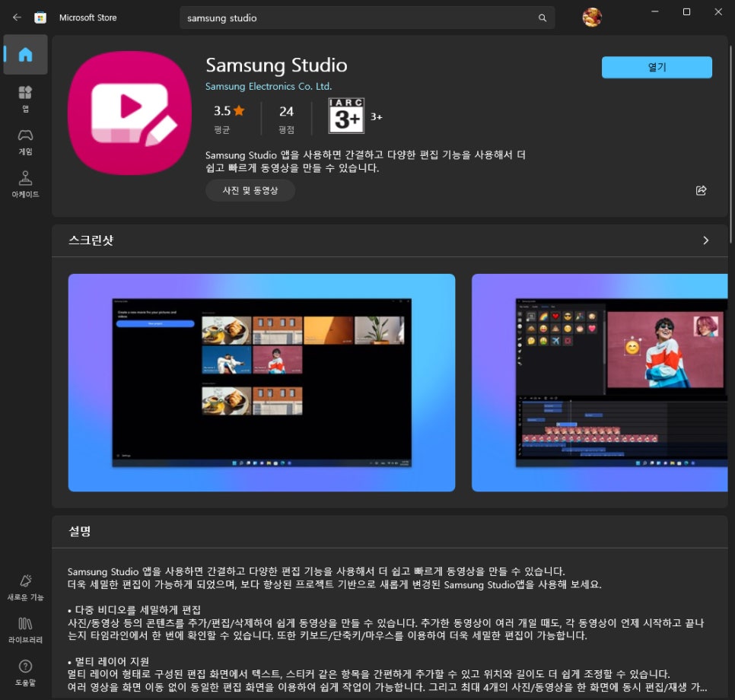Screen dimensions: 735x700
Task: Open the second screenshot showing video editor
Action: tap(600, 383)
